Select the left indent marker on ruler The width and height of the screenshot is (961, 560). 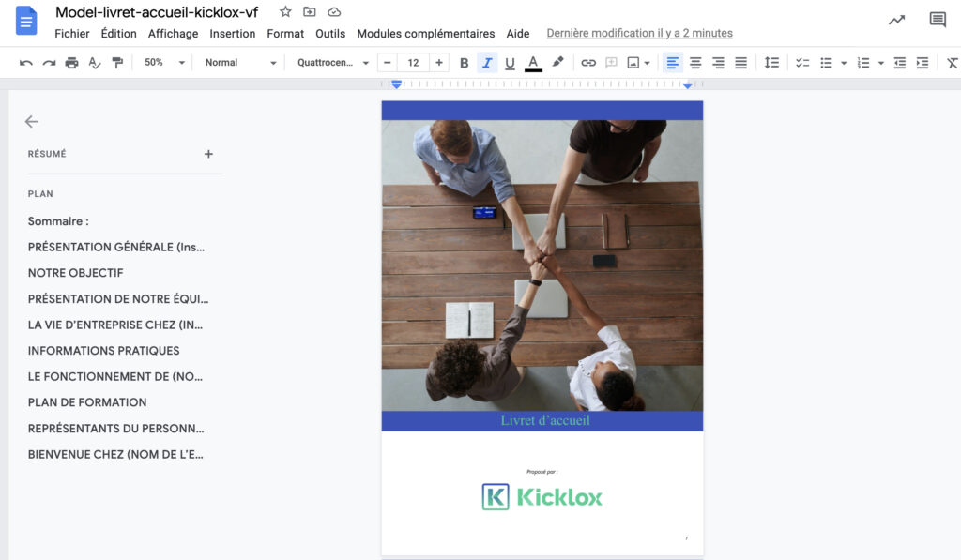click(397, 84)
